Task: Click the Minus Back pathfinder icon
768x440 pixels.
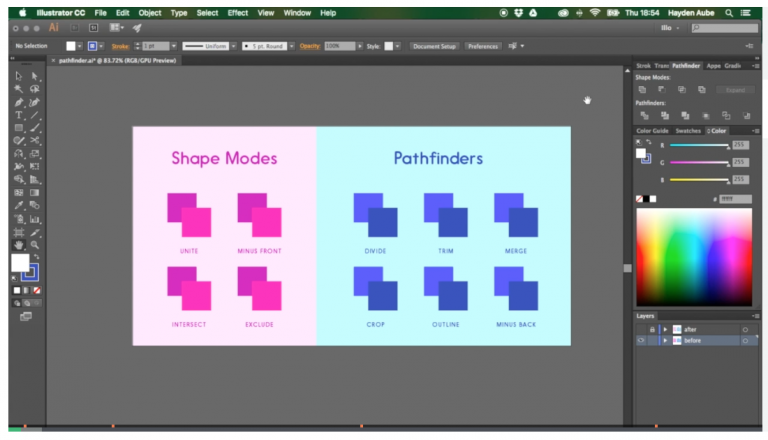Action: [746, 116]
